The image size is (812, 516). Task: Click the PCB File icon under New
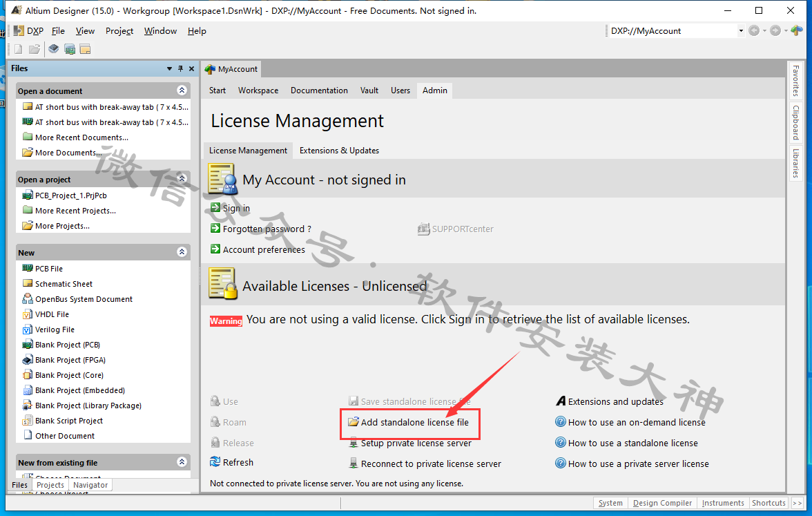click(28, 268)
